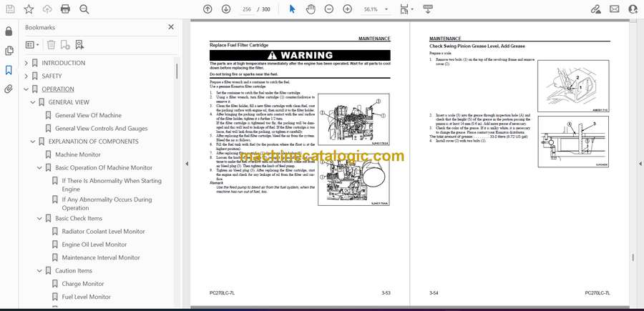Go to General View Of Machine

coord(88,115)
